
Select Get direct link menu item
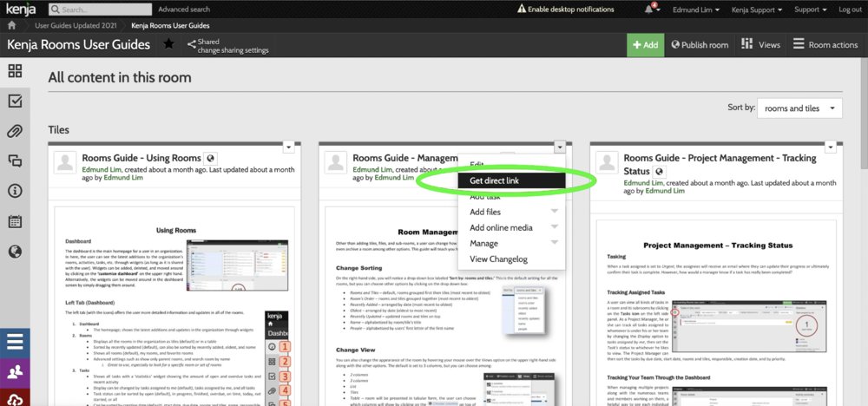coord(511,180)
